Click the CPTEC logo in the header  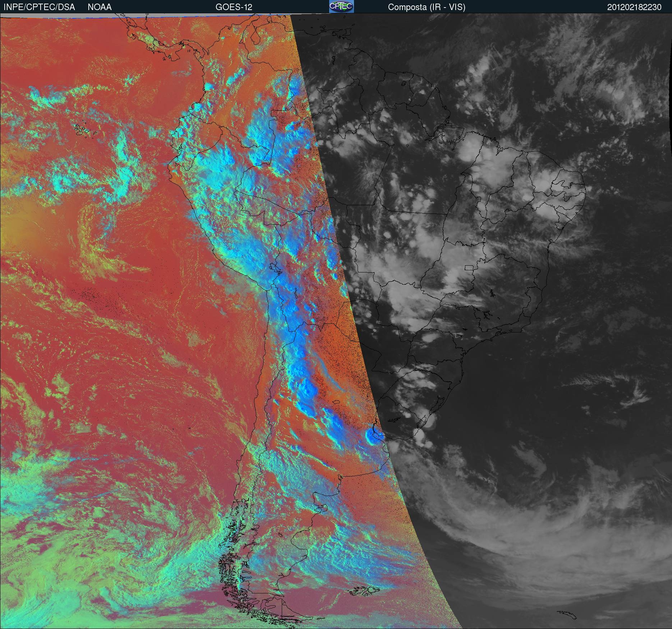341,6
